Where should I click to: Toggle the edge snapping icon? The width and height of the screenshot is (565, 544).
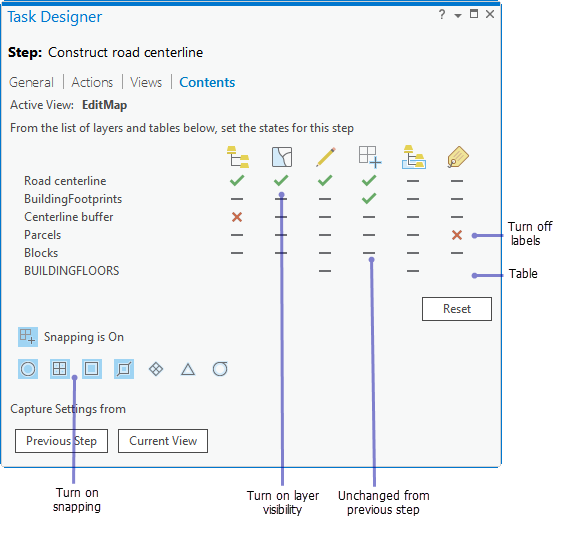pos(124,369)
